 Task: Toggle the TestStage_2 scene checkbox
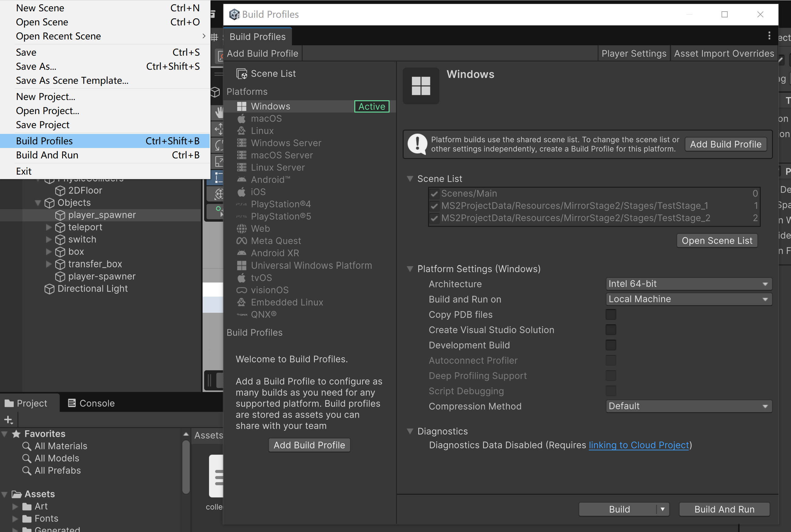click(434, 218)
